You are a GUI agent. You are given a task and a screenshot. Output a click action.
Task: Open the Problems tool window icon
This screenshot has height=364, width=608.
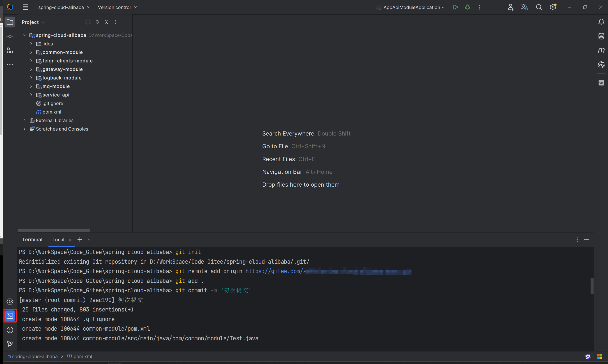click(10, 330)
